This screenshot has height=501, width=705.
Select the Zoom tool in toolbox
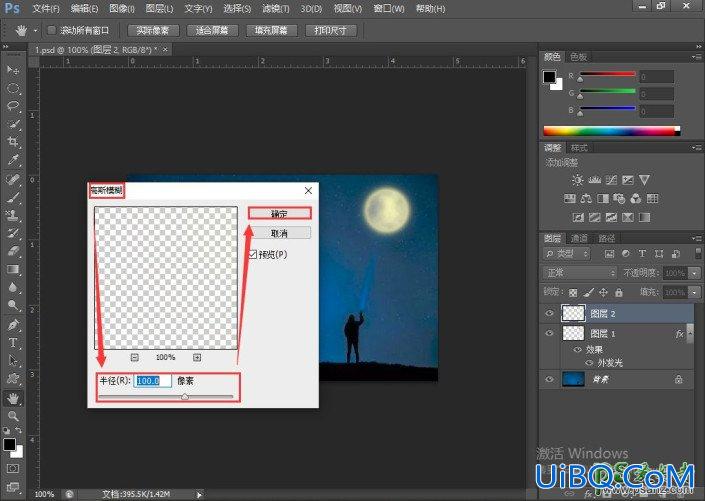[x=13, y=416]
